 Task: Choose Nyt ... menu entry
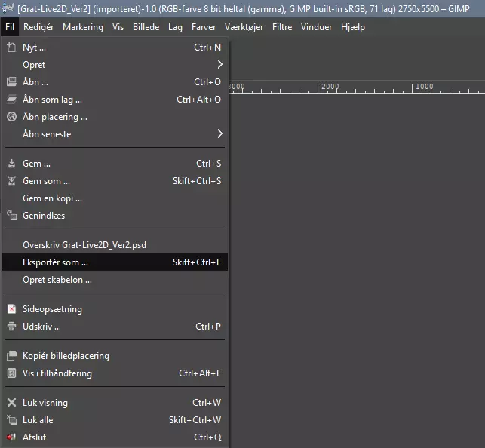pos(115,48)
